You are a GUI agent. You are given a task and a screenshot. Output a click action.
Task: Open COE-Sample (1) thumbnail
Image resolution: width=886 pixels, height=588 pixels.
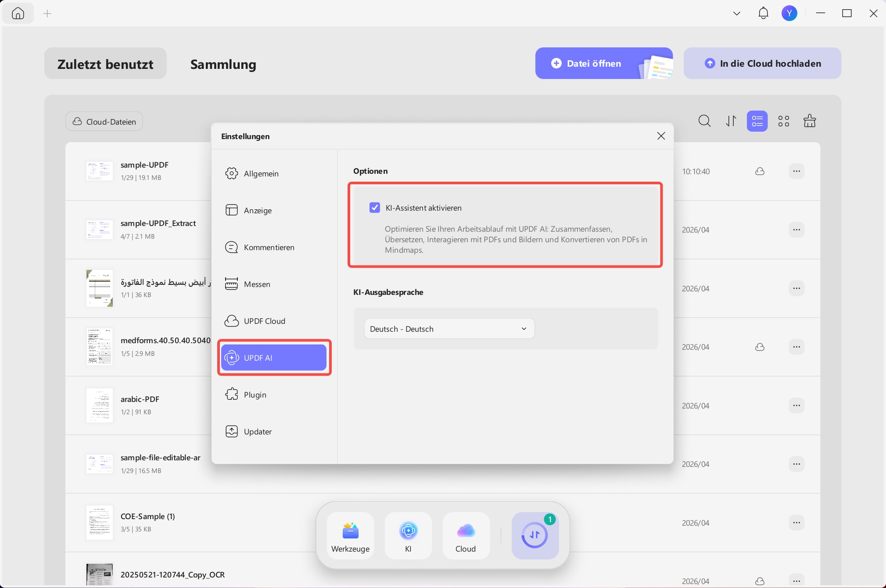pyautogui.click(x=100, y=523)
